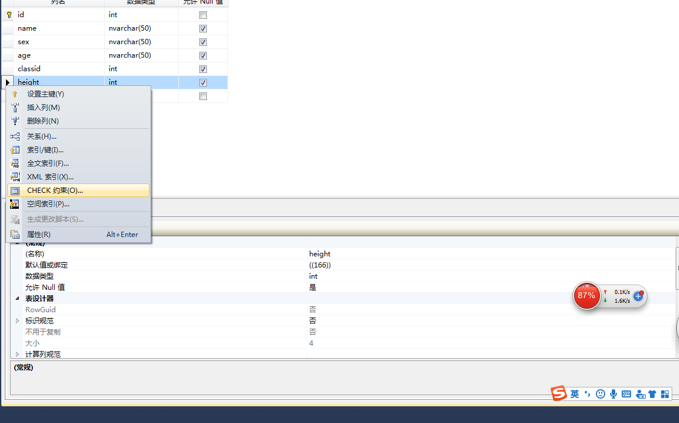Click data type cell of age row

click(x=142, y=55)
